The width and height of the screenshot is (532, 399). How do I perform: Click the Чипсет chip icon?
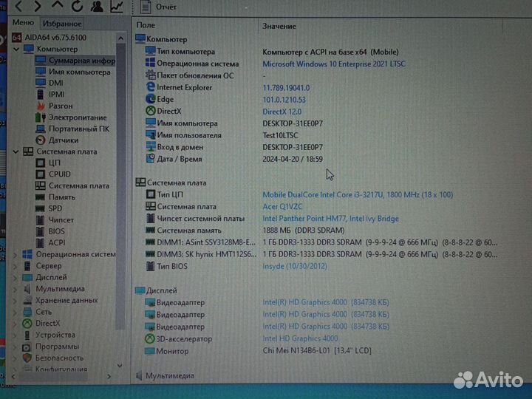41,220
